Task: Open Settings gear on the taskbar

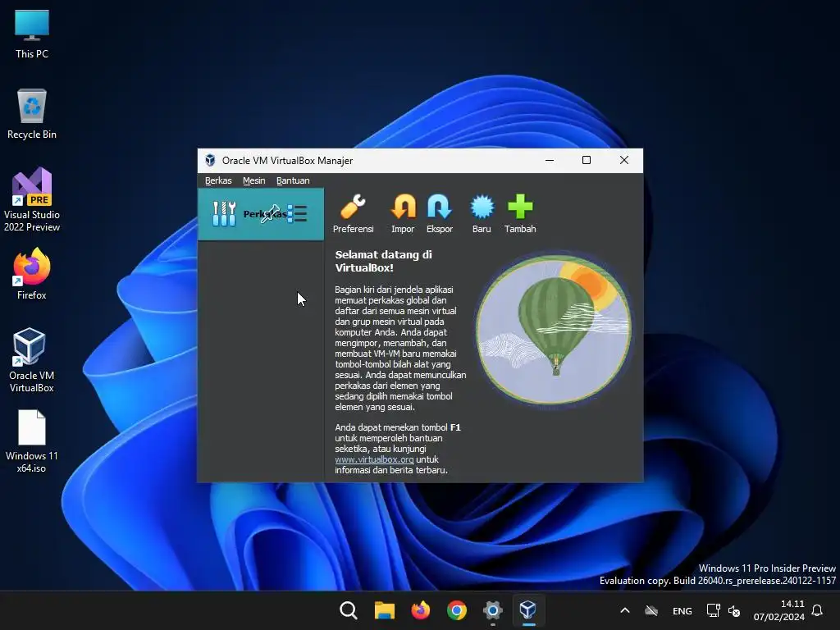Action: (492, 610)
